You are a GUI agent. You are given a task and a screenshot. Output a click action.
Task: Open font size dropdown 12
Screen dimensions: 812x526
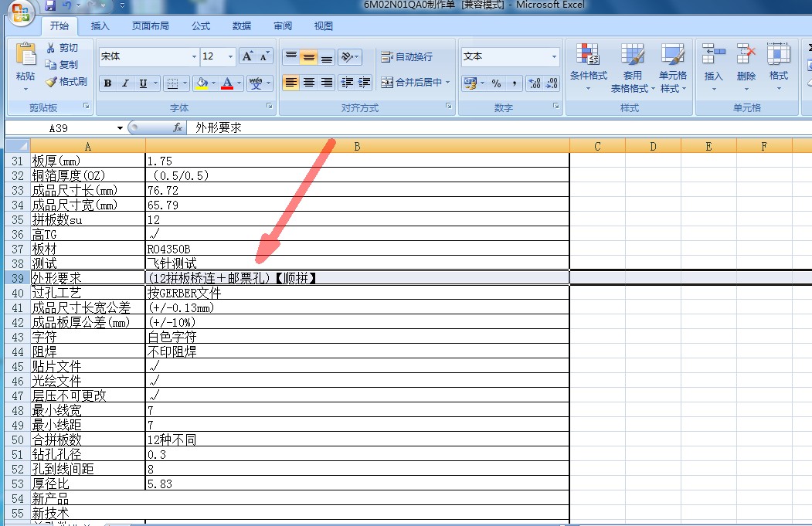pyautogui.click(x=230, y=56)
